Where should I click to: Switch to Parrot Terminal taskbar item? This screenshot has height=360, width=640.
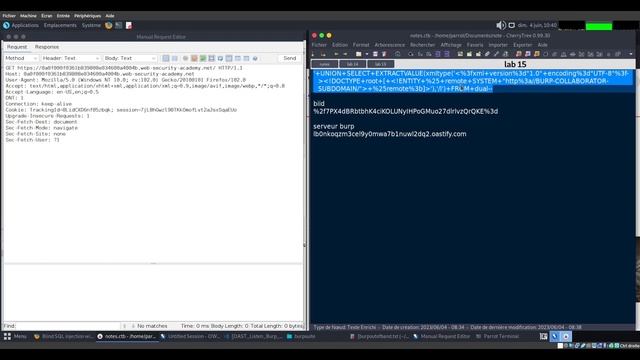(498, 337)
